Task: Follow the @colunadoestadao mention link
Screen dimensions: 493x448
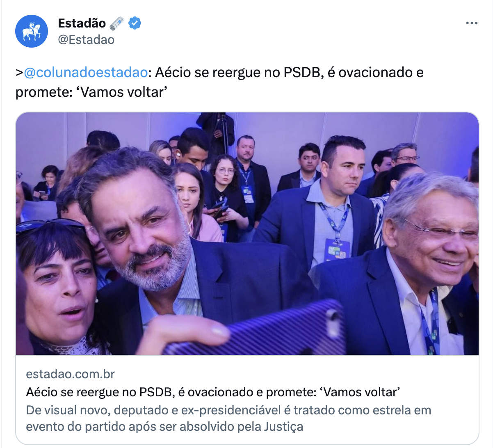Action: click(86, 72)
